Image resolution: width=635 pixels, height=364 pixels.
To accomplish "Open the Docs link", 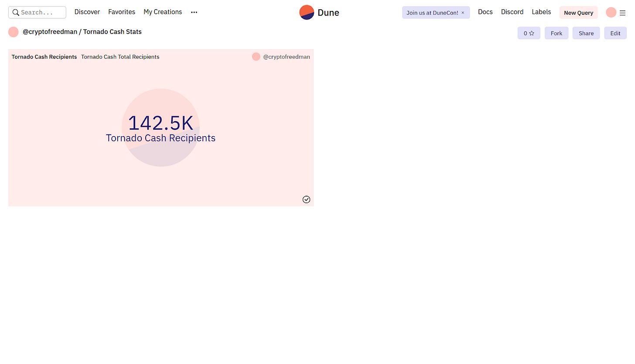I will [x=485, y=12].
